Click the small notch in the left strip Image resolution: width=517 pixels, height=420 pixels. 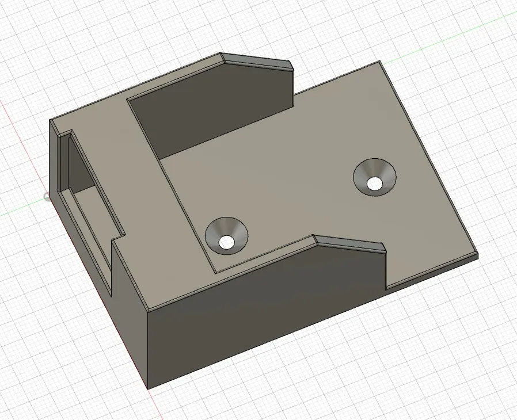pyautogui.click(x=119, y=238)
